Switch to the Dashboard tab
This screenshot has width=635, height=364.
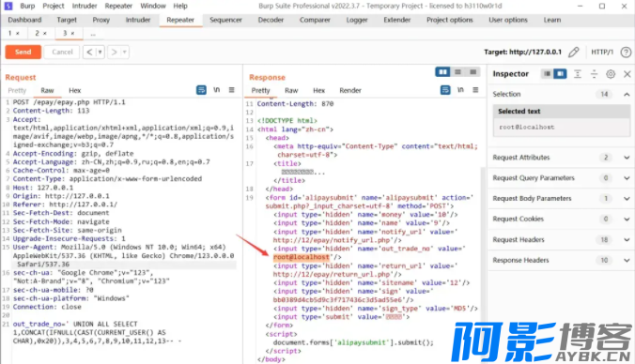click(x=24, y=20)
